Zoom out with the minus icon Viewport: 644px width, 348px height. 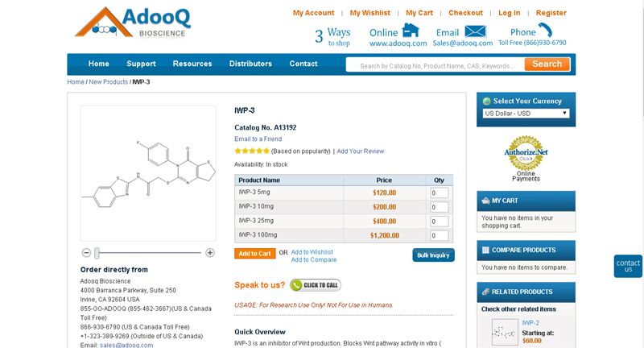(x=86, y=253)
